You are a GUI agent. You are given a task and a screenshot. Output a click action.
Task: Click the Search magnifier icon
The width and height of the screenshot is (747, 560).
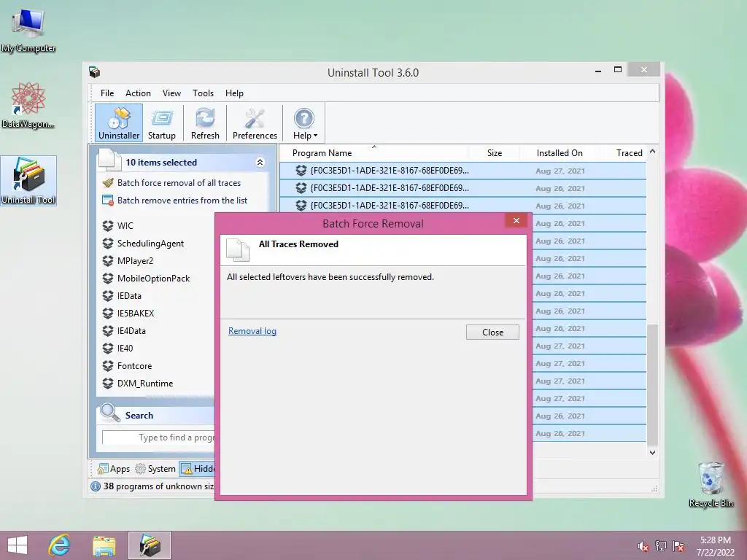tap(110, 413)
